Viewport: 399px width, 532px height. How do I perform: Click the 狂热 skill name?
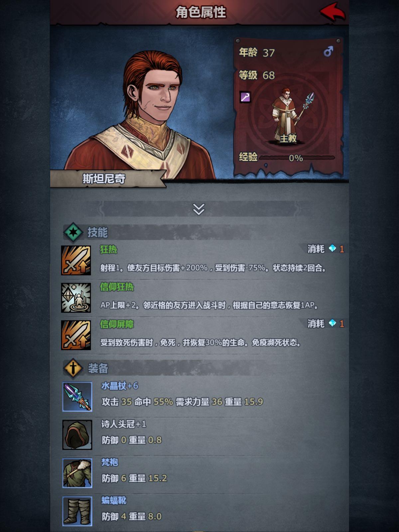tap(108, 249)
